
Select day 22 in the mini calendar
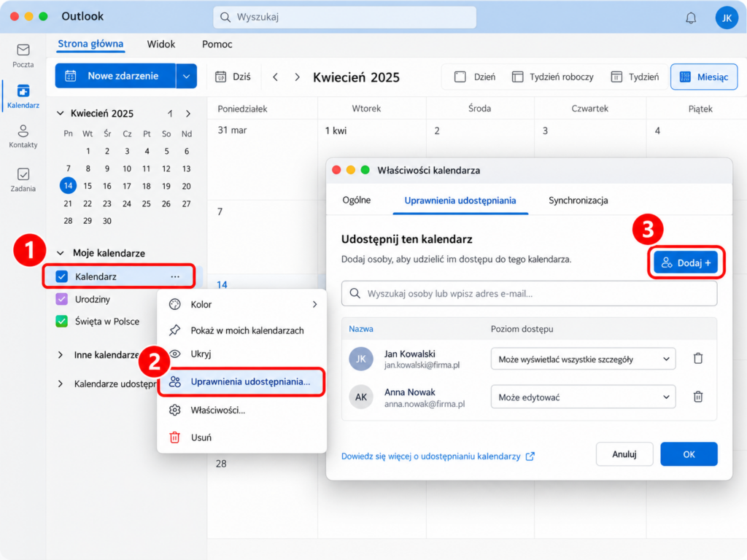(88, 204)
